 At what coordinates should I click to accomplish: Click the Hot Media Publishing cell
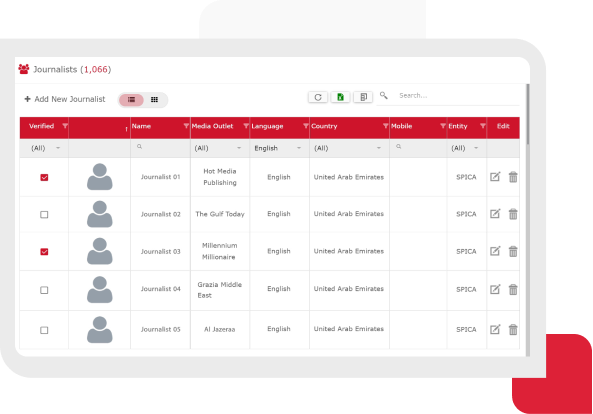220,177
